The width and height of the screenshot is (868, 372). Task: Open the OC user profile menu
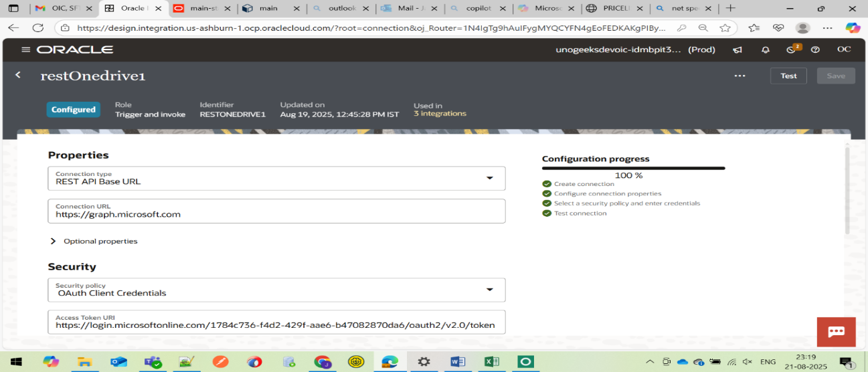pos(844,50)
